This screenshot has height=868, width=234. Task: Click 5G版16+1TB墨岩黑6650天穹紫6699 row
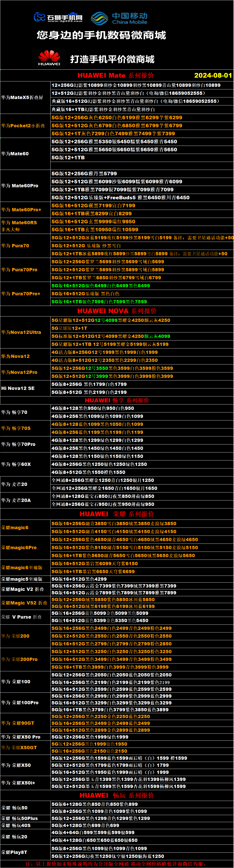[x=142, y=572]
